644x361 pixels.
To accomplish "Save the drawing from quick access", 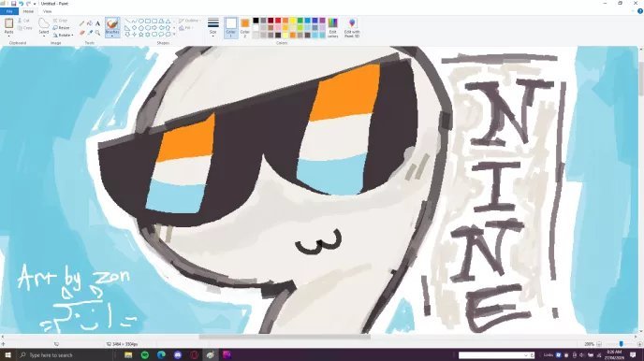I will tap(13, 4).
